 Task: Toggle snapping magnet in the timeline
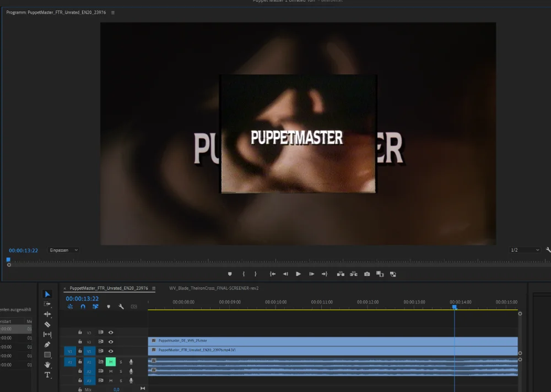[x=83, y=307]
